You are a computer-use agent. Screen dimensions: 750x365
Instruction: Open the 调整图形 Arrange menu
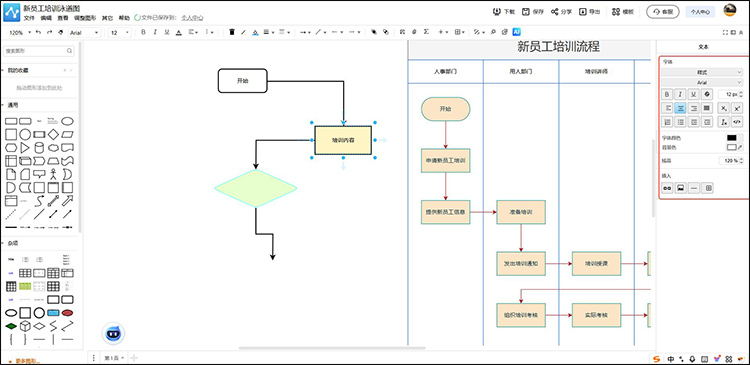(x=85, y=18)
